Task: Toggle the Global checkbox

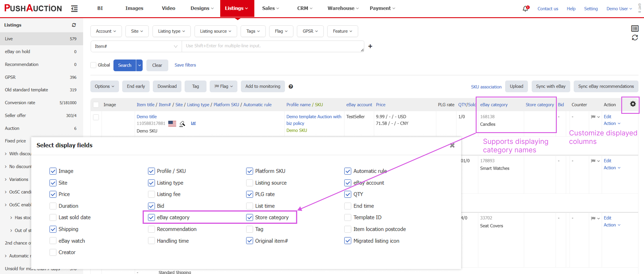Action: [94, 65]
